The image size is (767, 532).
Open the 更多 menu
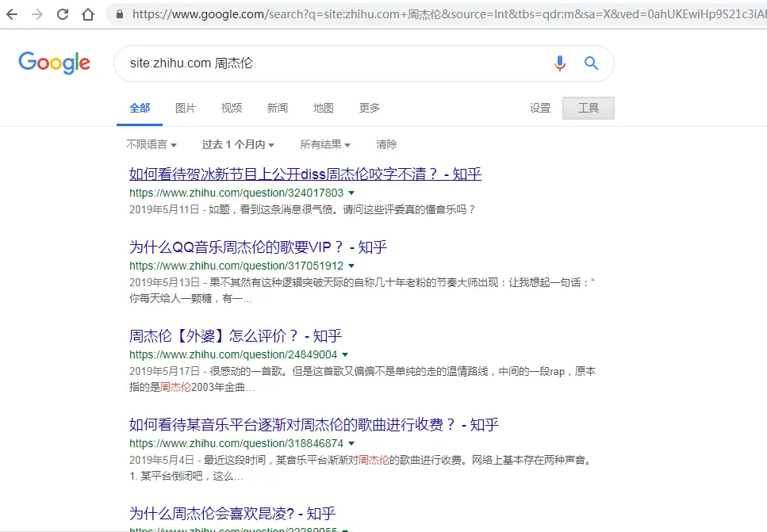click(370, 108)
